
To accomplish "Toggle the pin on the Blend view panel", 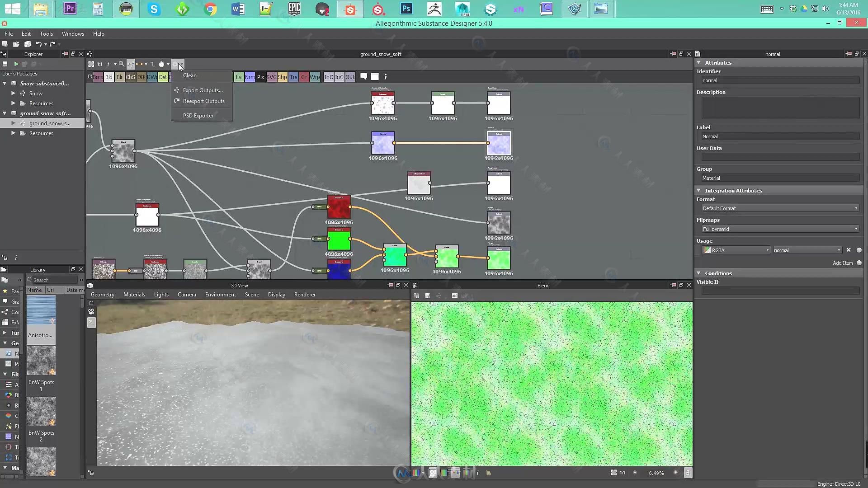I will pos(673,285).
